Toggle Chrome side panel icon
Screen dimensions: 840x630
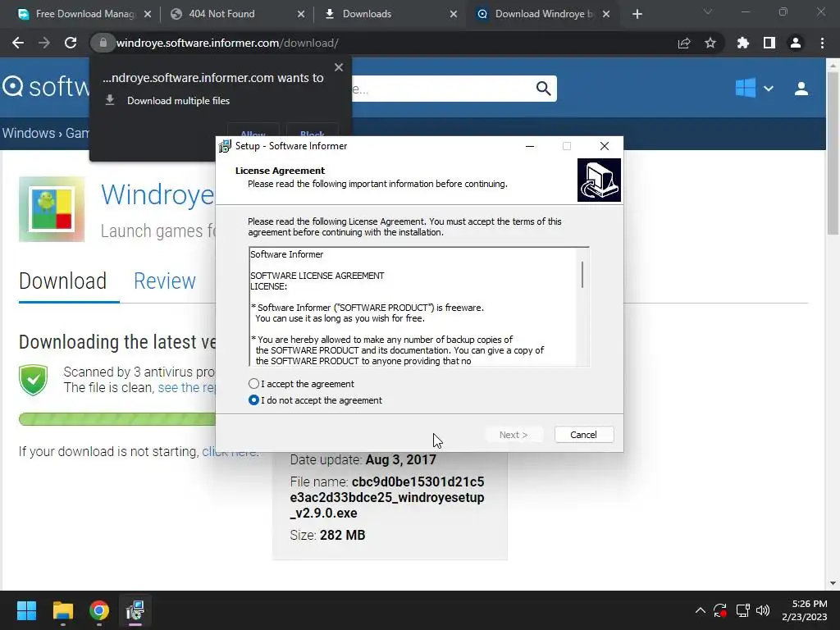[x=769, y=43]
